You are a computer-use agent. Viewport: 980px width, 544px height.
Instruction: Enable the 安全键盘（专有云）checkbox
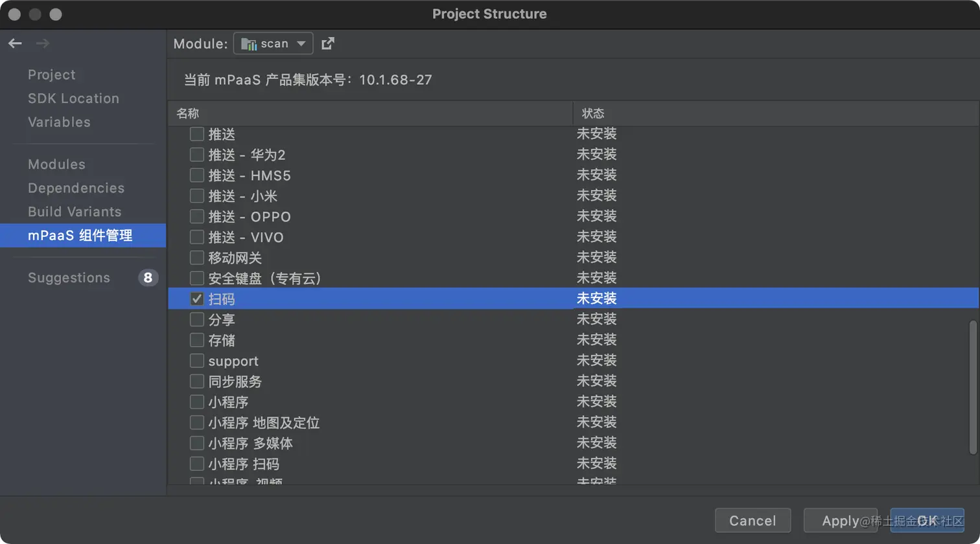coord(197,278)
